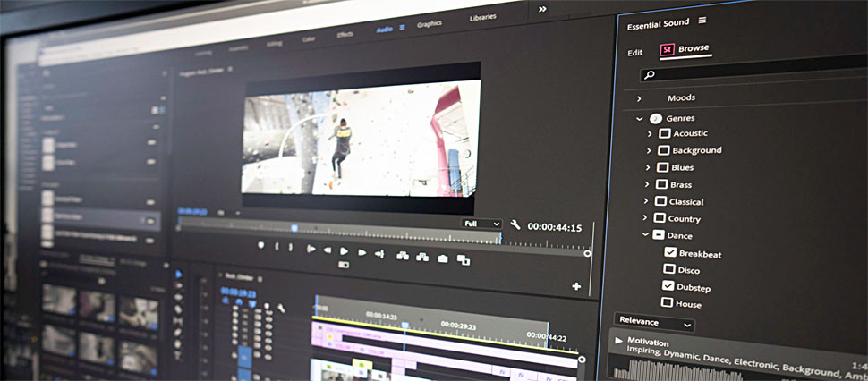Click the Go to Out point icon

pyautogui.click(x=379, y=254)
